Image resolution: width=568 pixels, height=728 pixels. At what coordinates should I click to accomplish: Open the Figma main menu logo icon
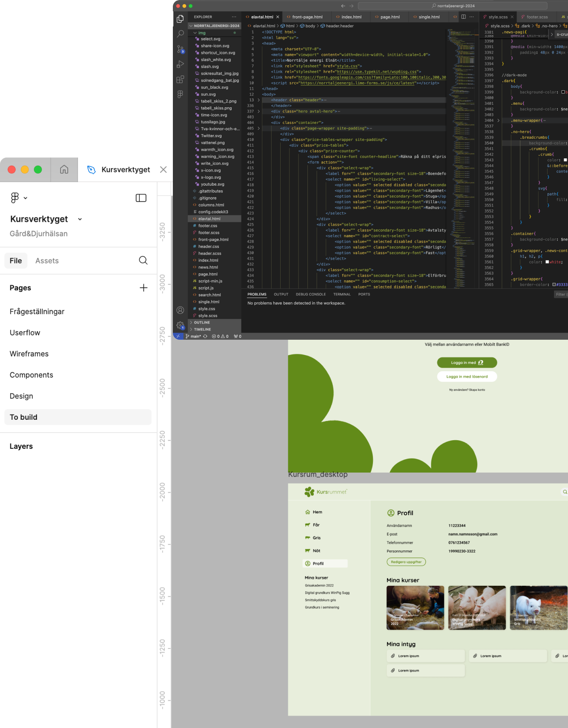[x=15, y=198]
